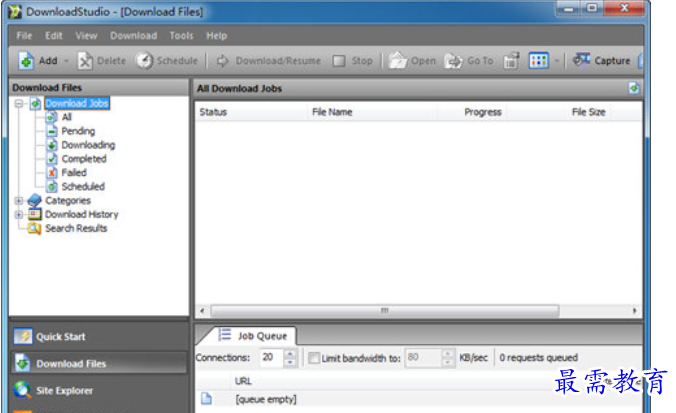Screen dimensions: 676x413
Task: Open the Help menu
Action: (216, 36)
